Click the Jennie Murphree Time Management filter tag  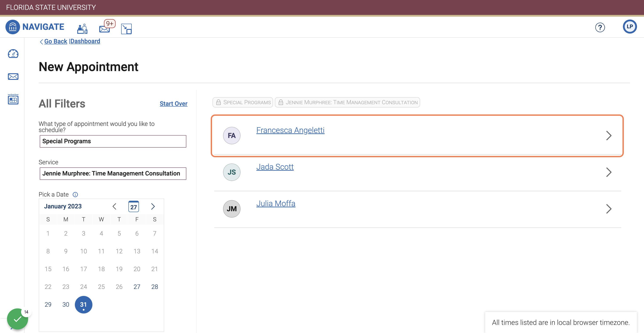click(347, 102)
